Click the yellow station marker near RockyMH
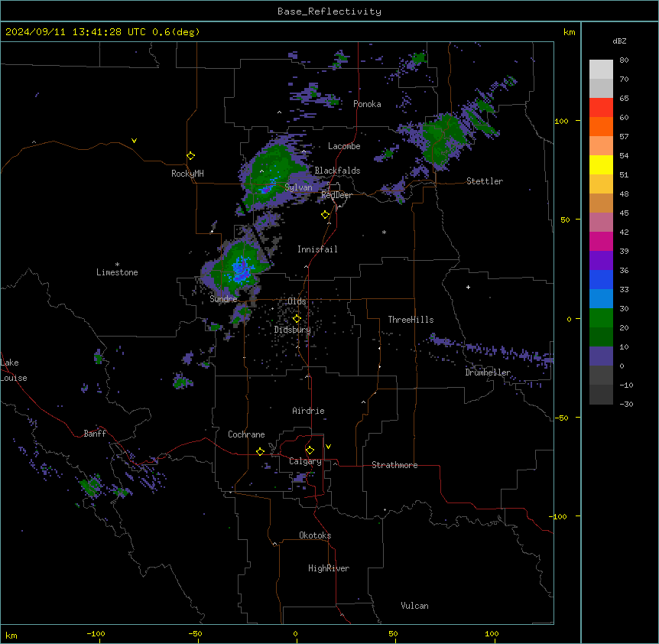This screenshot has height=644, width=659. 190,156
